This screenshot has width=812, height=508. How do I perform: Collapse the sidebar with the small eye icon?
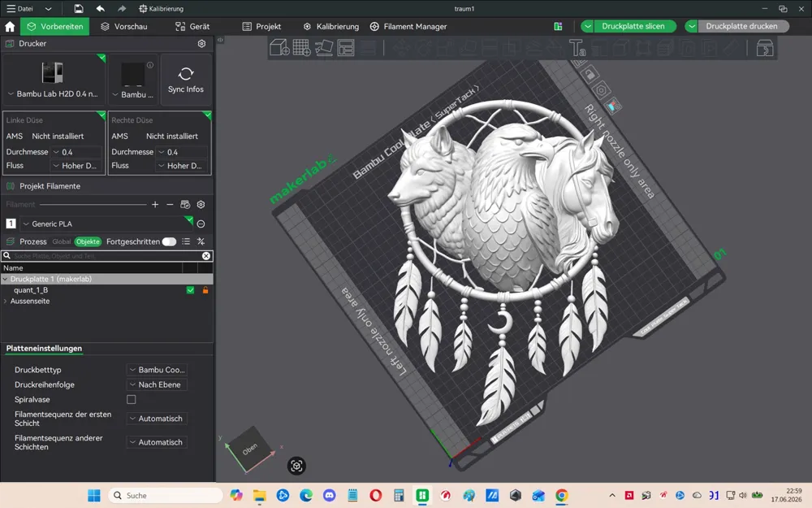[x=220, y=40]
